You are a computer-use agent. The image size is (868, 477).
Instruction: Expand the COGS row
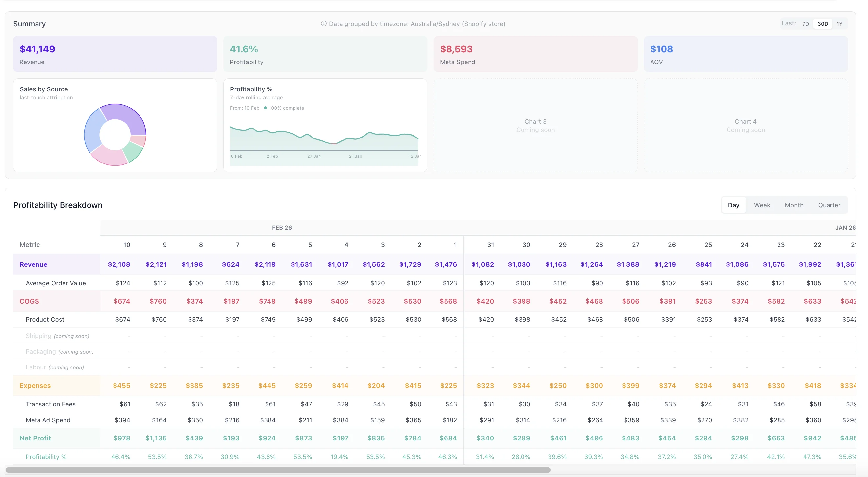29,301
